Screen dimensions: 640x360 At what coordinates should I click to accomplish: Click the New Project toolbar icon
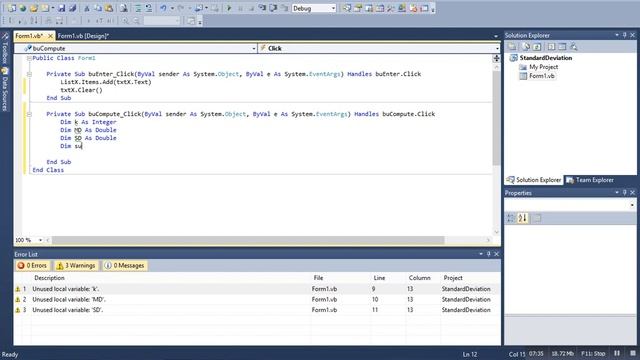[12, 8]
